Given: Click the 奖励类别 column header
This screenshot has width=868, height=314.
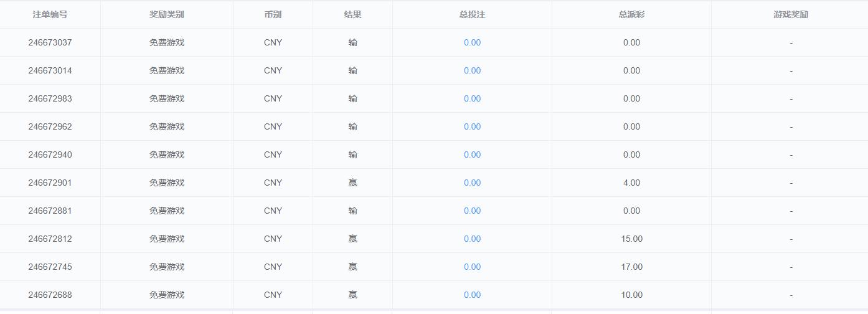Looking at the screenshot, I should tap(167, 14).
